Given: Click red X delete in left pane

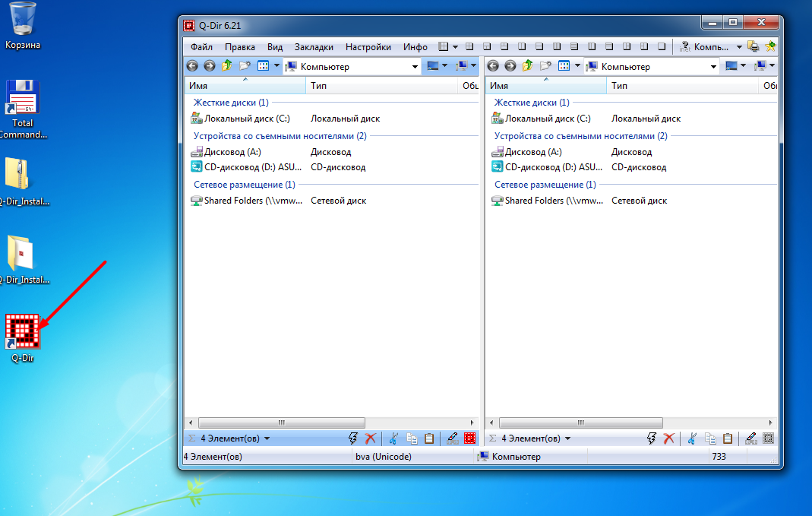Looking at the screenshot, I should [x=370, y=438].
